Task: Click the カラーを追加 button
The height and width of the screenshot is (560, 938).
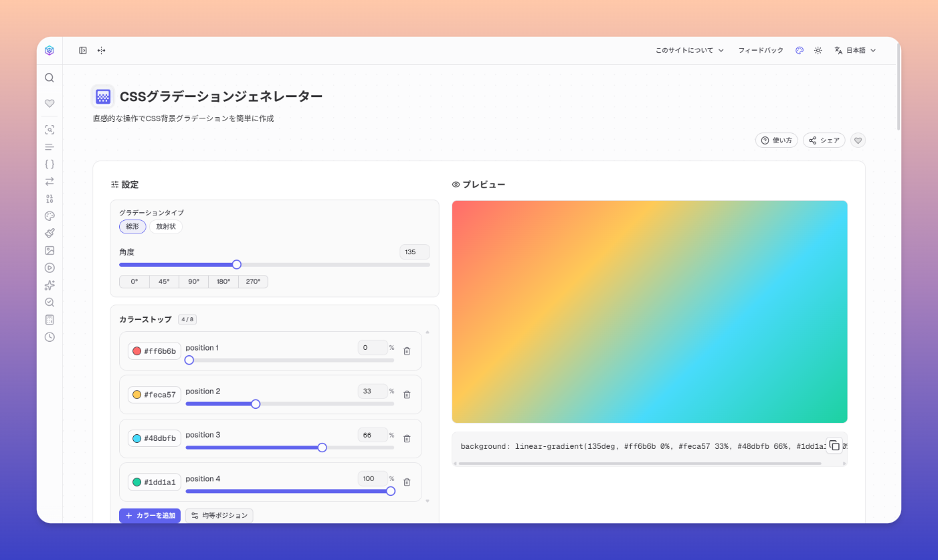Action: point(150,516)
